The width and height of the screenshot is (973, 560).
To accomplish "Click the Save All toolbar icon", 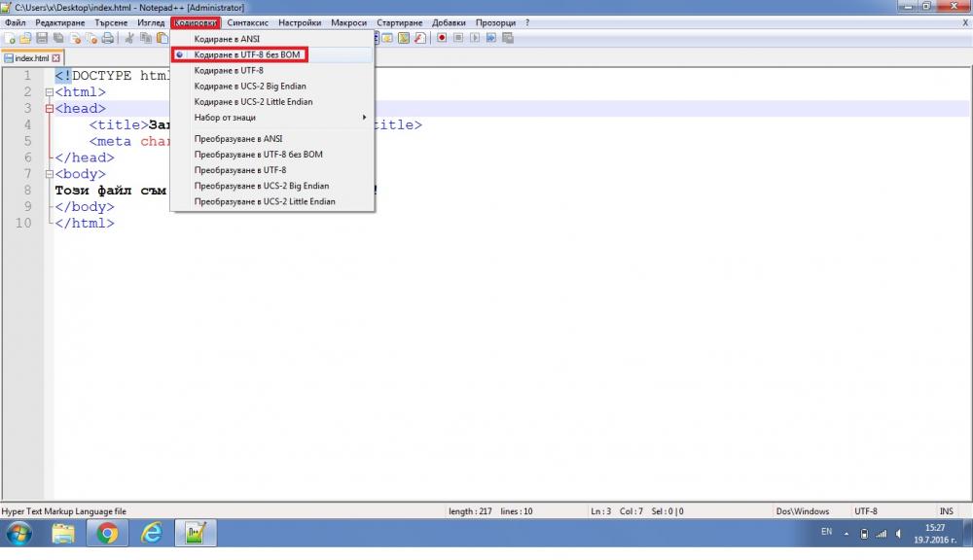I will [58, 38].
